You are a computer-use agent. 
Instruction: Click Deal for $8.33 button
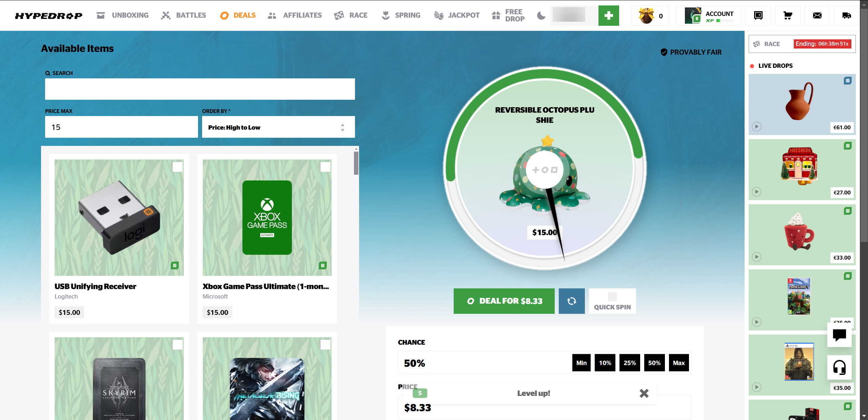504,301
